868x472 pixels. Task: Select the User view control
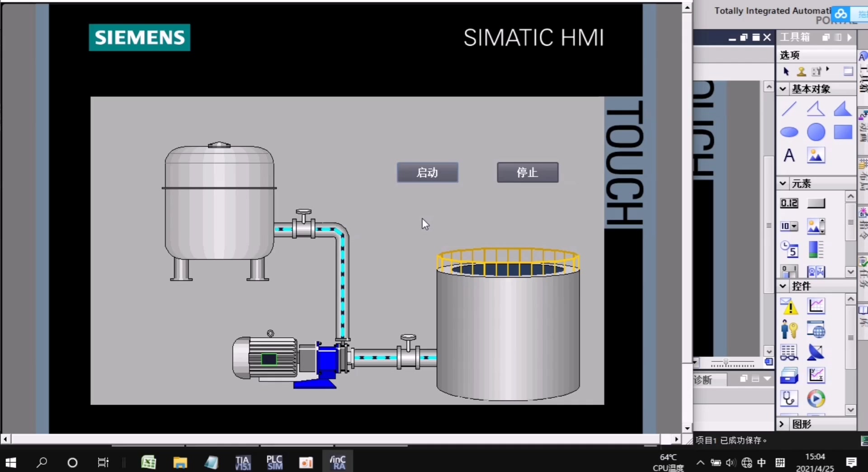(x=789, y=329)
